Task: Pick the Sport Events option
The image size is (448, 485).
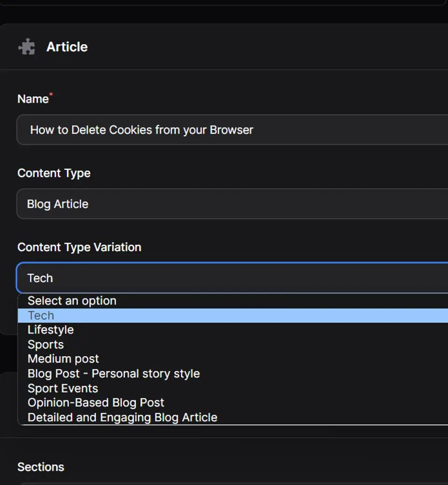Action: [63, 388]
